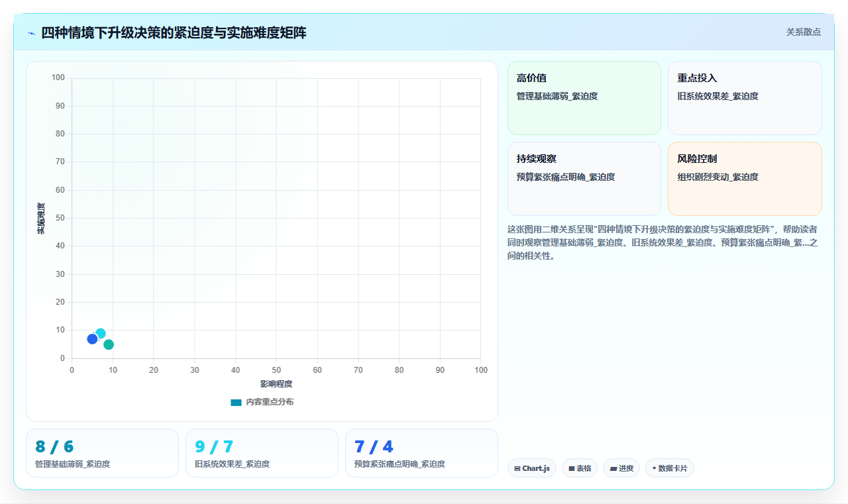
Task: Click the 9 / 7 stat value
Action: (214, 447)
